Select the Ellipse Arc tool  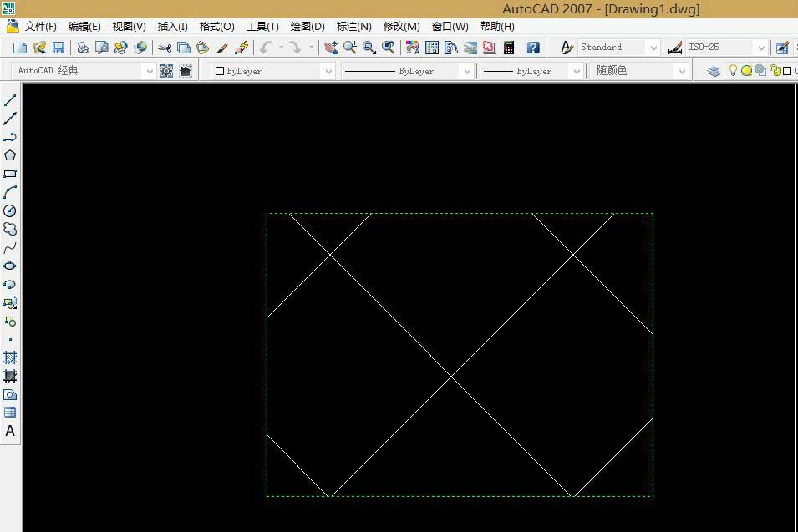[x=10, y=284]
